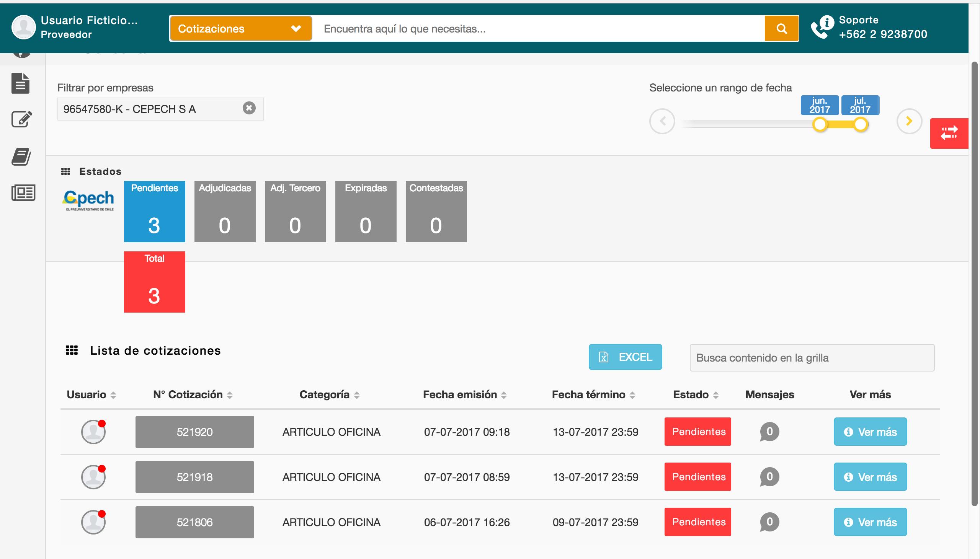The image size is (980, 559).
Task: Open the document icon in left sidebar
Action: click(x=21, y=83)
